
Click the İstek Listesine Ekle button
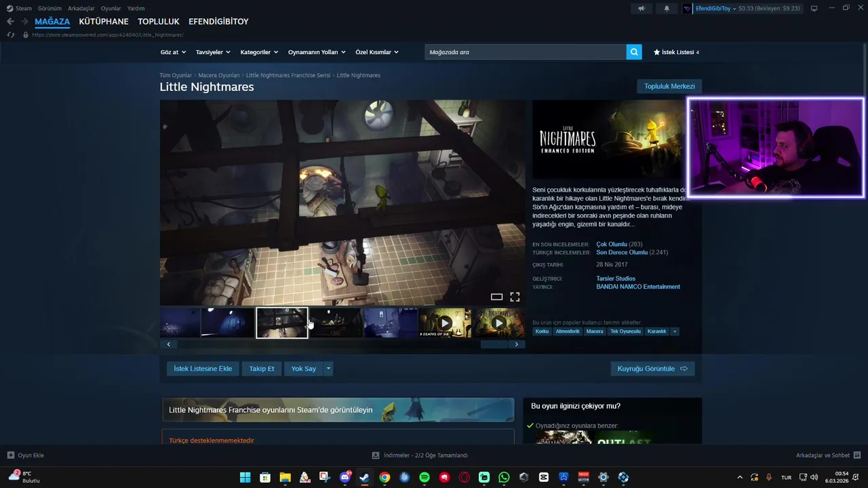[x=203, y=369]
